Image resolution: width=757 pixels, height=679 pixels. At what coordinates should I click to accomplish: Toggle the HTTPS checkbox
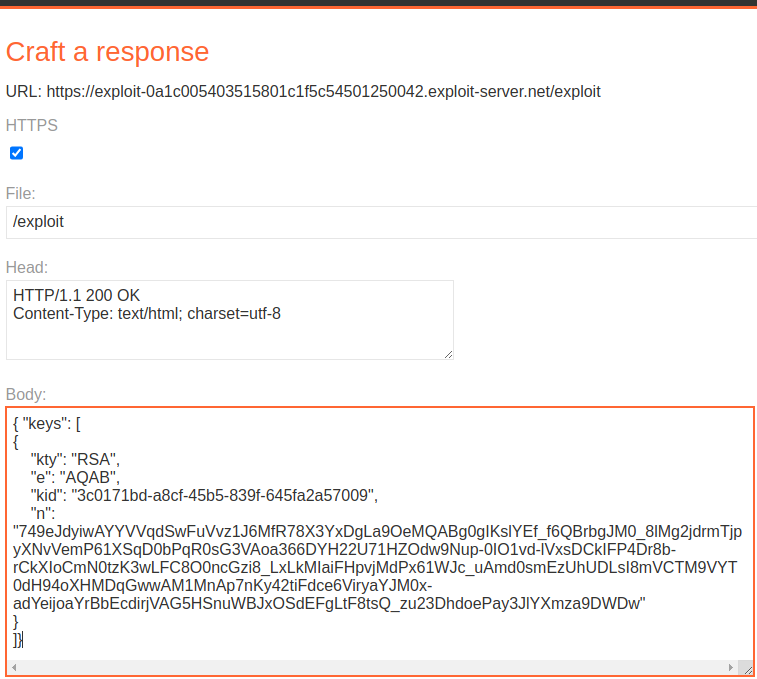click(x=16, y=153)
